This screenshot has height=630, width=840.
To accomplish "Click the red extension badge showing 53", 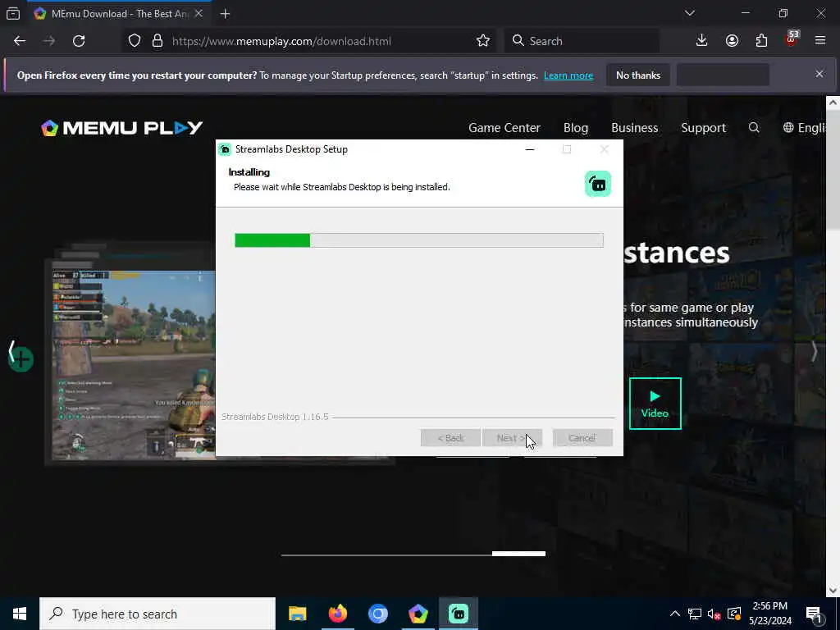I will coord(792,39).
